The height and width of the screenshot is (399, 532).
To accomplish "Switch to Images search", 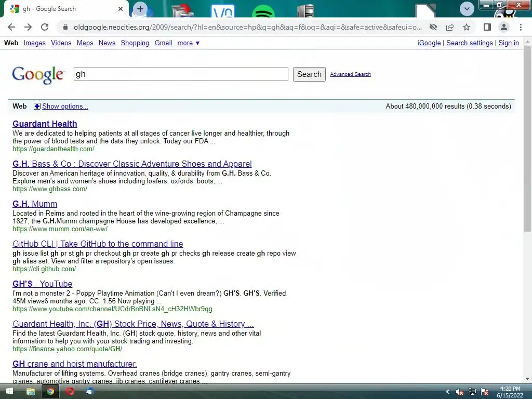I will tap(35, 43).
